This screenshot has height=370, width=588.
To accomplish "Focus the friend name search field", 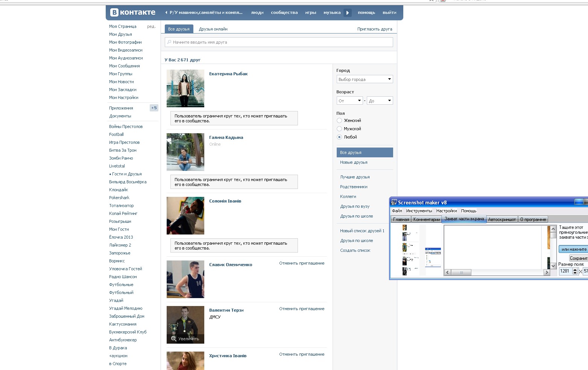I will coord(279,42).
